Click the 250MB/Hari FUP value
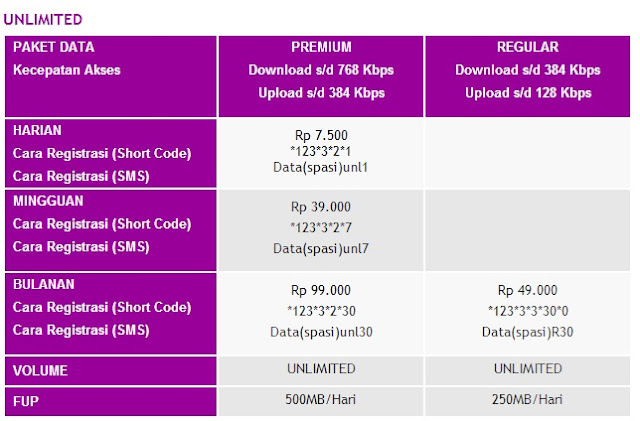This screenshot has width=640, height=421. (527, 399)
